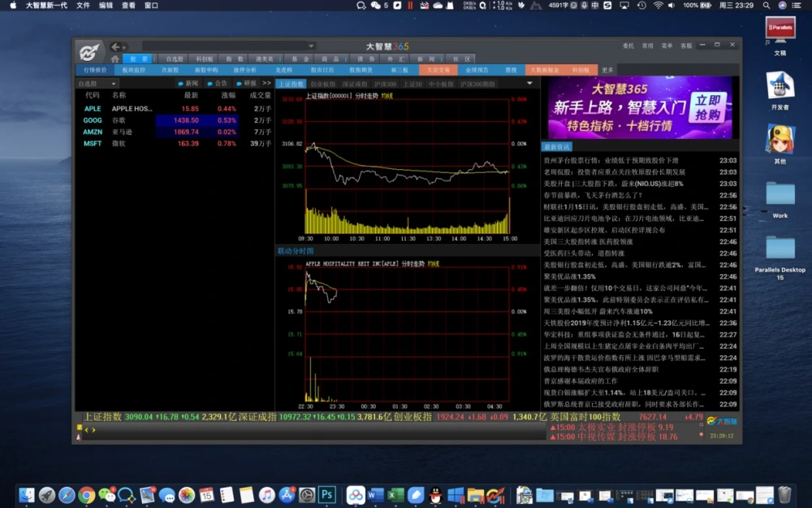The width and height of the screenshot is (812, 508).
Task: Open the Chrome icon in the Dock
Action: tap(87, 495)
